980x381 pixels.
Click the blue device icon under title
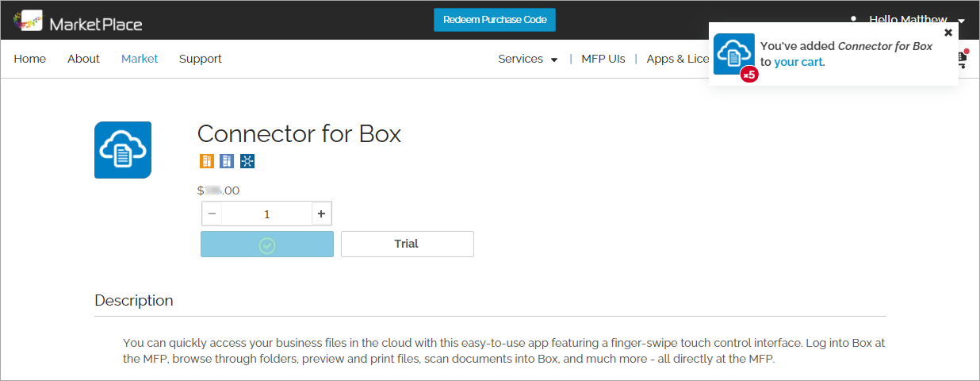coord(227,161)
